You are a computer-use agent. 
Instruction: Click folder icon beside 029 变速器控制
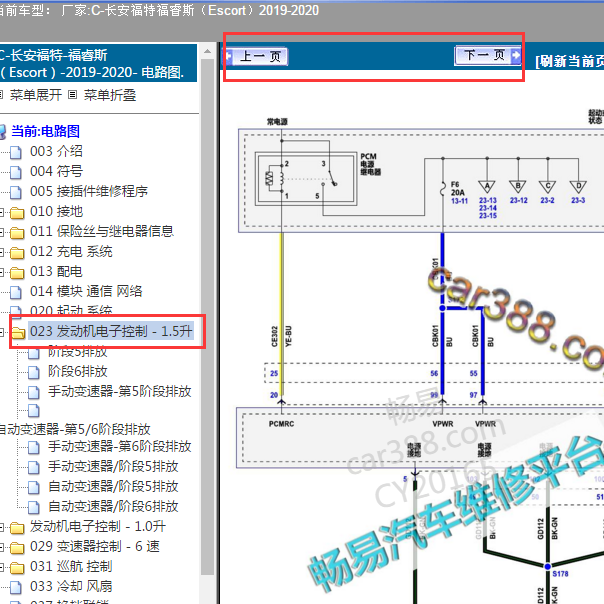pyautogui.click(x=17, y=548)
